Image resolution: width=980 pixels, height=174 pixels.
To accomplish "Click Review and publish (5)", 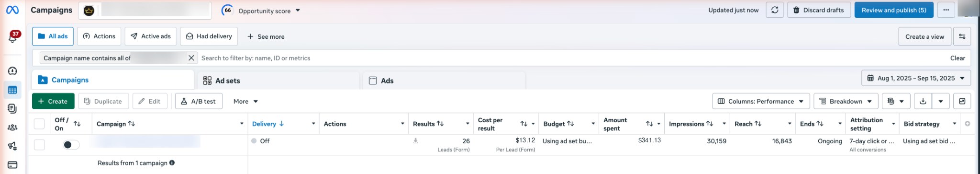I will click(x=894, y=10).
